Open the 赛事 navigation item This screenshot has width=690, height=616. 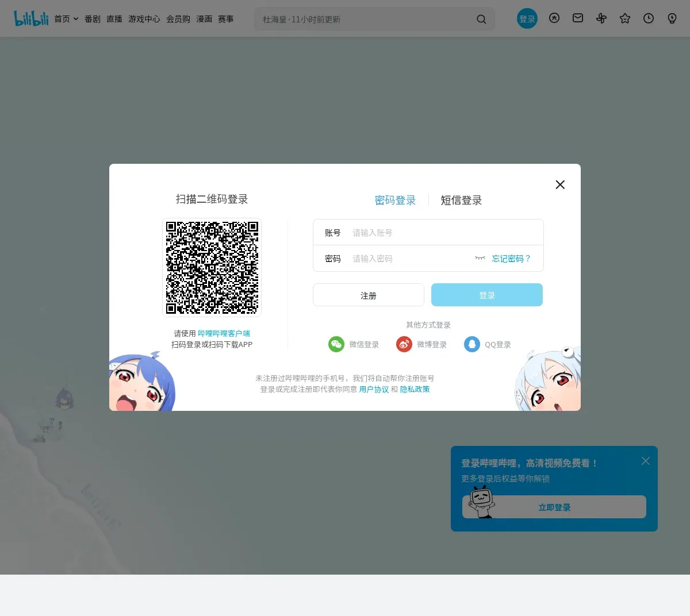[226, 19]
